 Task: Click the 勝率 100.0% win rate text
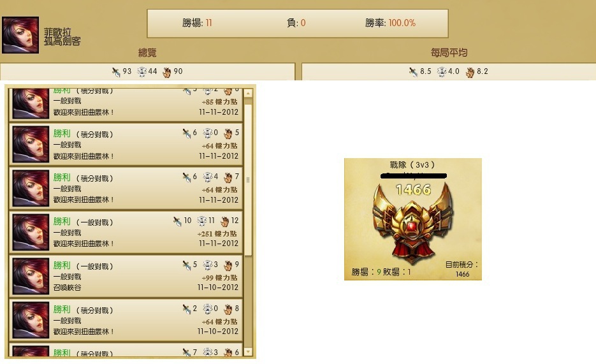[390, 23]
